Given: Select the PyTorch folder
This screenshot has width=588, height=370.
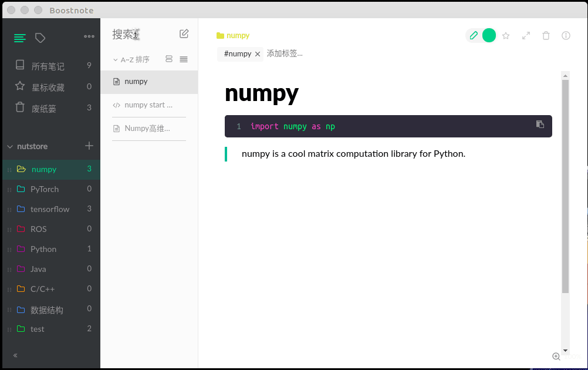Looking at the screenshot, I should [x=51, y=189].
